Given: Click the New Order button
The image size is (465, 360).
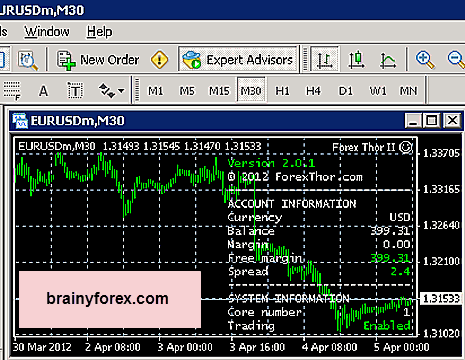Looking at the screenshot, I should [98, 60].
